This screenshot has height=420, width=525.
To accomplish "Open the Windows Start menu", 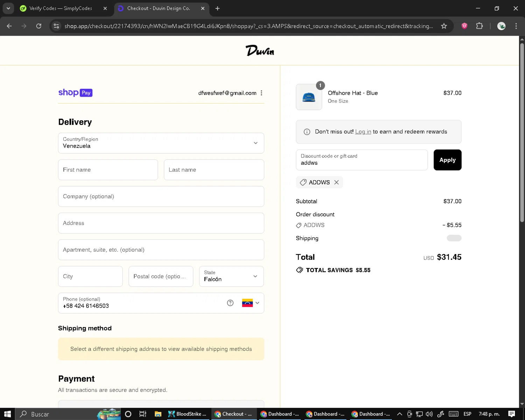I will tap(7, 414).
